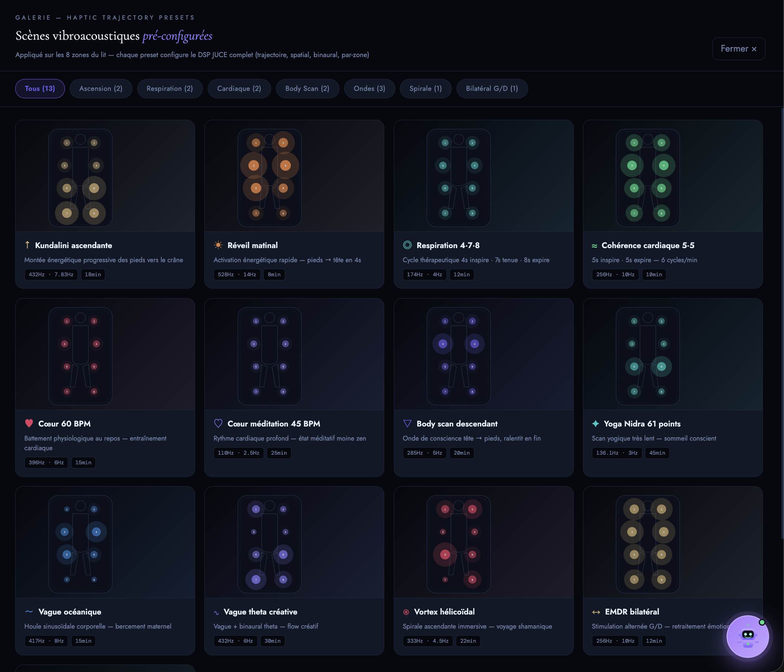784x672 pixels.
Task: Click the 30min duration tag
Action: tap(273, 641)
